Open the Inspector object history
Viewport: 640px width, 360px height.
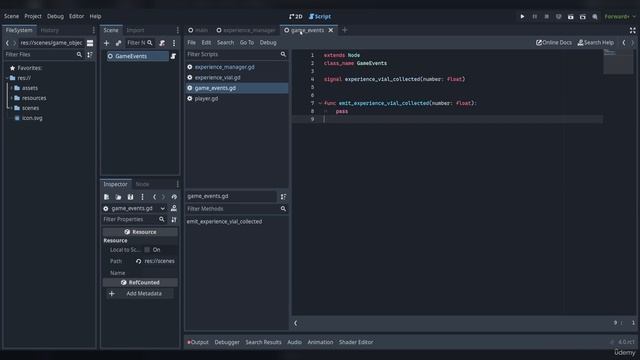pos(174,197)
